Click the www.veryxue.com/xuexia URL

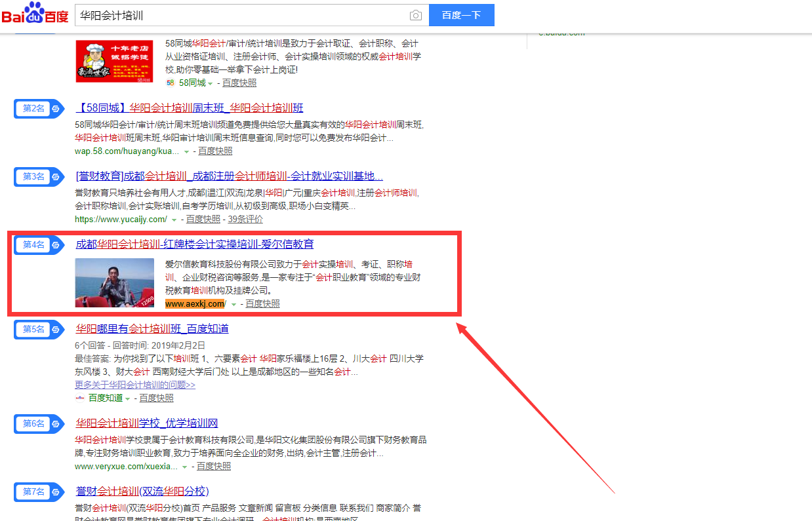(126, 466)
